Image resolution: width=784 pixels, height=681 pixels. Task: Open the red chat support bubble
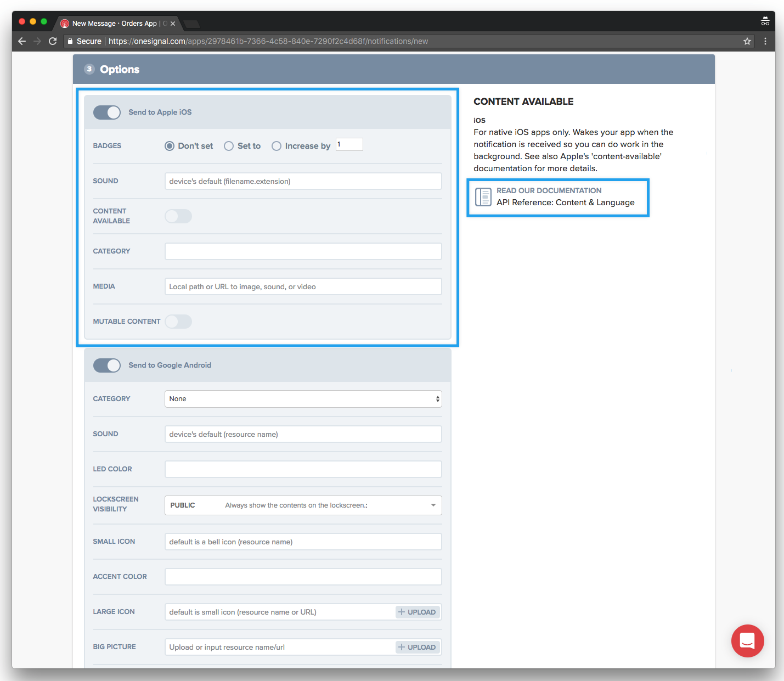coord(747,640)
